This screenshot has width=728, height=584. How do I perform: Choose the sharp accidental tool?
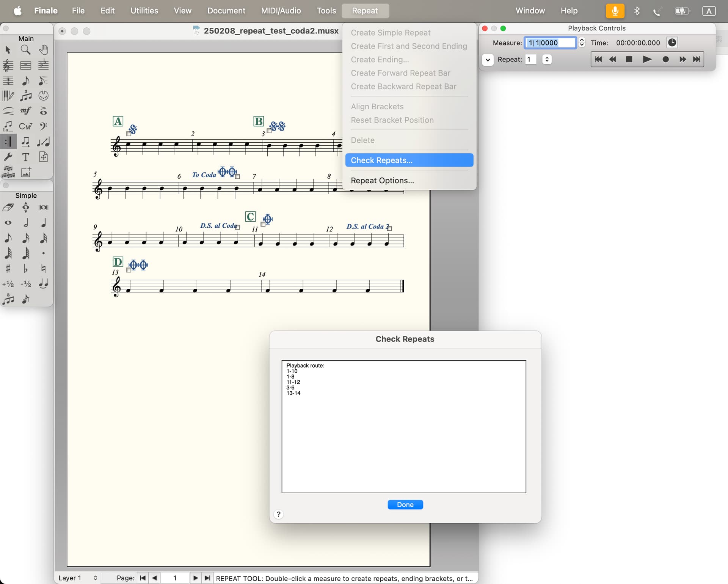click(8, 269)
